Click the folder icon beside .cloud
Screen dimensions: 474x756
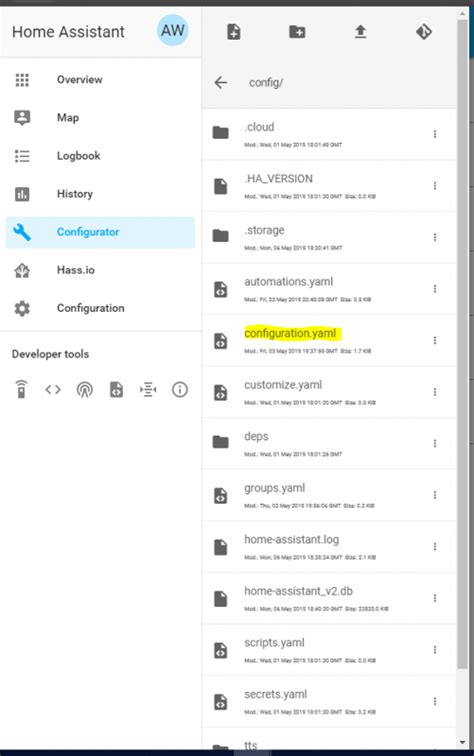pyautogui.click(x=221, y=132)
